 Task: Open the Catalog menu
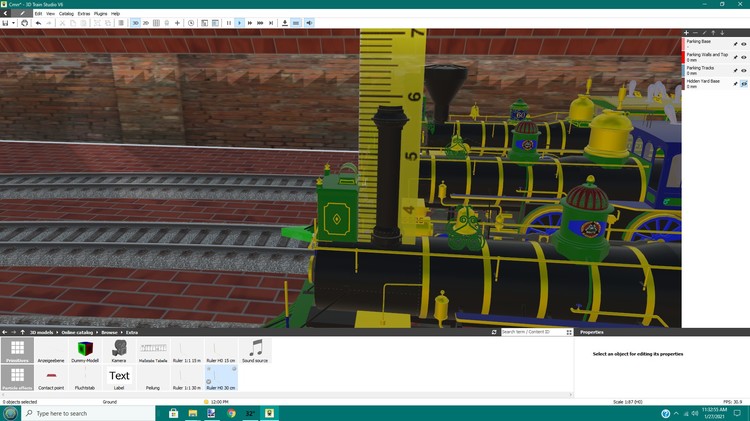coord(66,13)
